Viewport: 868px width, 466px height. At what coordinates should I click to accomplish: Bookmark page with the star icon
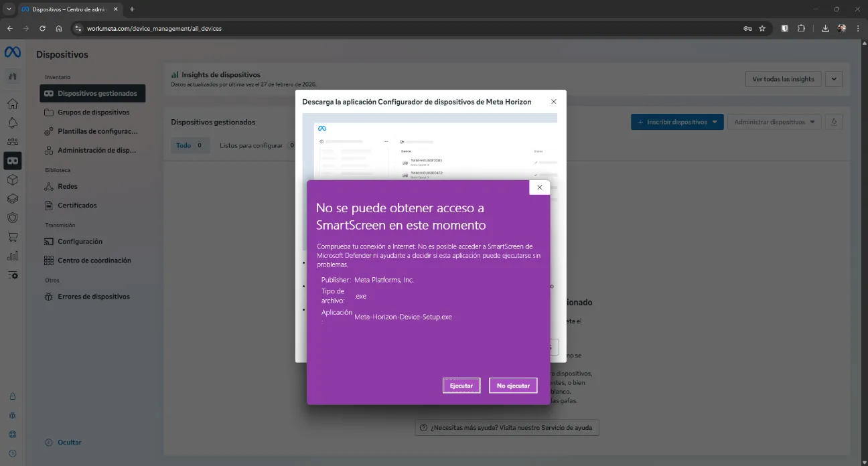762,29
